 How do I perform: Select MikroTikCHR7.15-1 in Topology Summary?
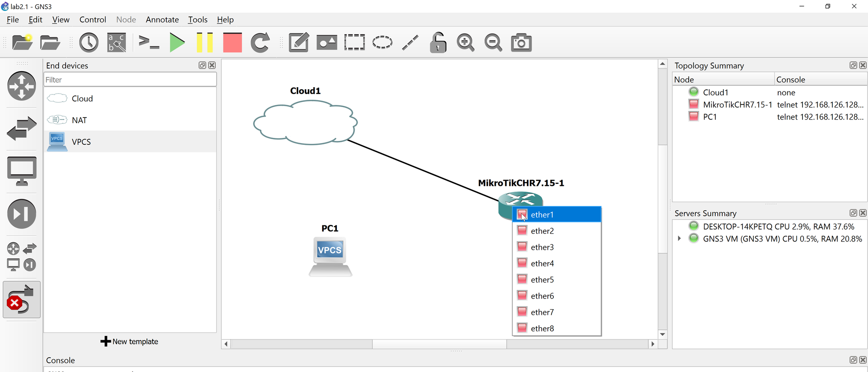pyautogui.click(x=769, y=104)
